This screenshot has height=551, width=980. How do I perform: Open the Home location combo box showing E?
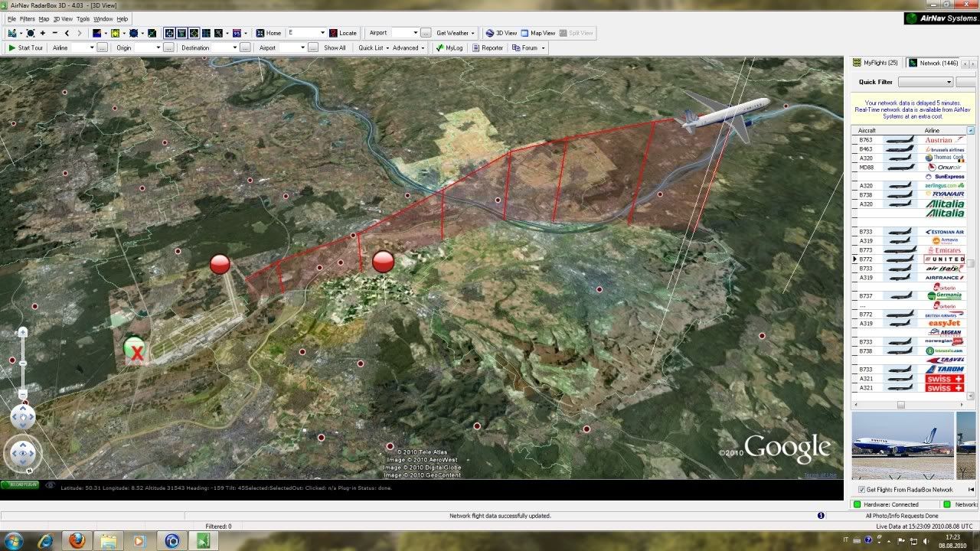[306, 33]
